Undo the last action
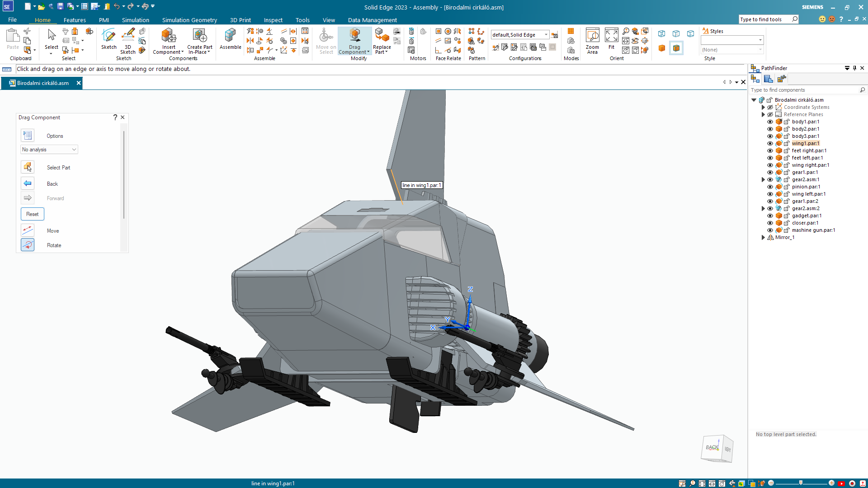The width and height of the screenshot is (868, 488). click(117, 6)
